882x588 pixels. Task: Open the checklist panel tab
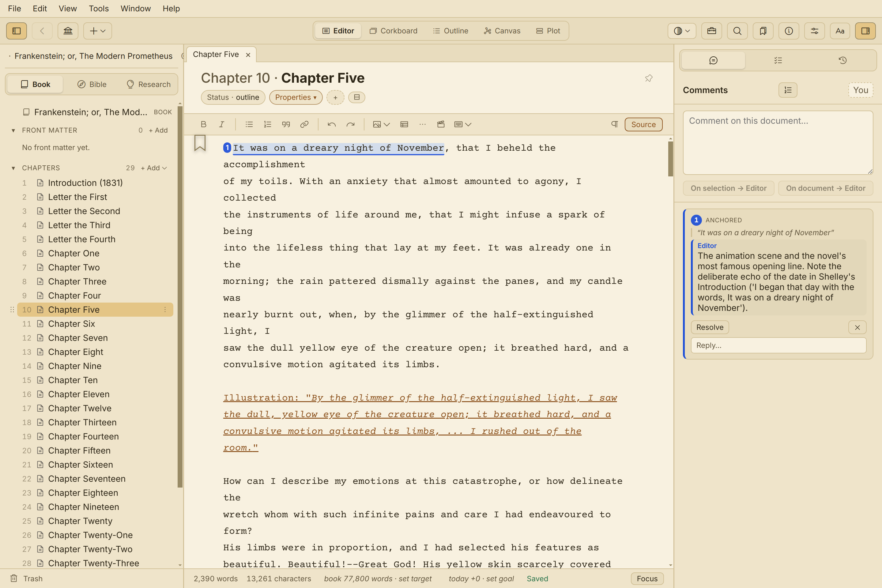778,60
